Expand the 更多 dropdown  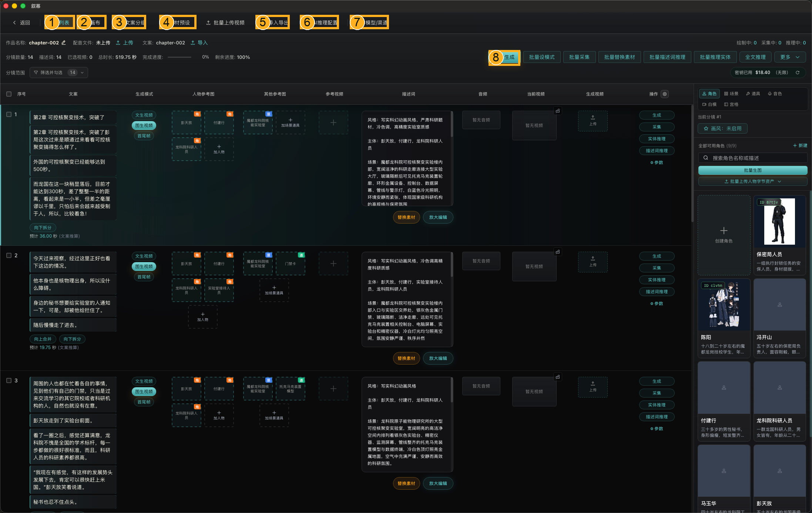[x=790, y=57]
